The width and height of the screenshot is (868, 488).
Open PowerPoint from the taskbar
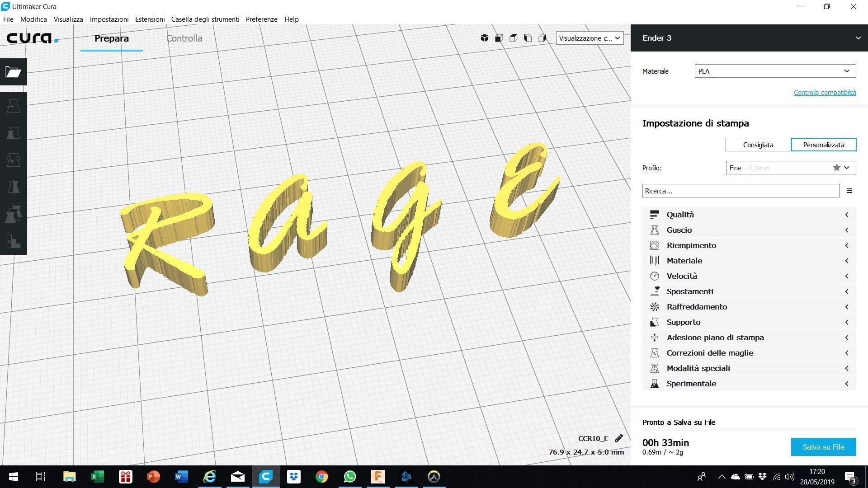click(x=153, y=476)
